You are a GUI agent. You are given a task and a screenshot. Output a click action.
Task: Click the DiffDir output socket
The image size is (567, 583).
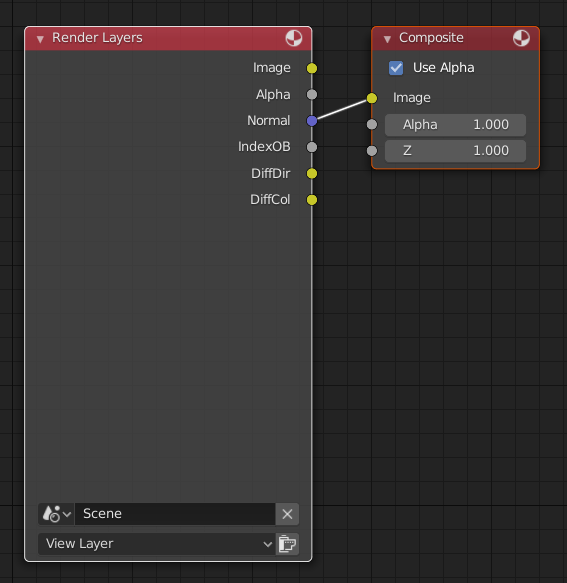pos(312,174)
